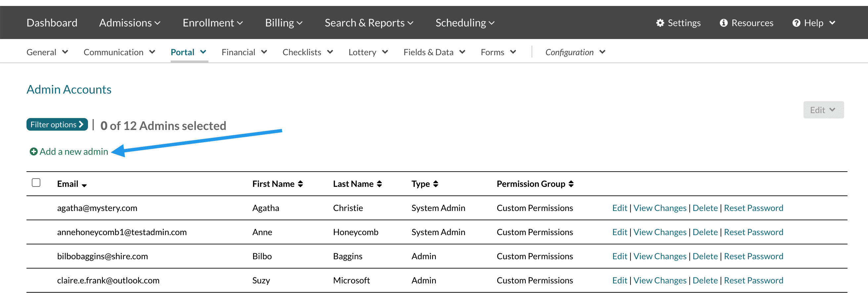This screenshot has width=868, height=293.
Task: Expand Filter options
Action: [x=57, y=125]
